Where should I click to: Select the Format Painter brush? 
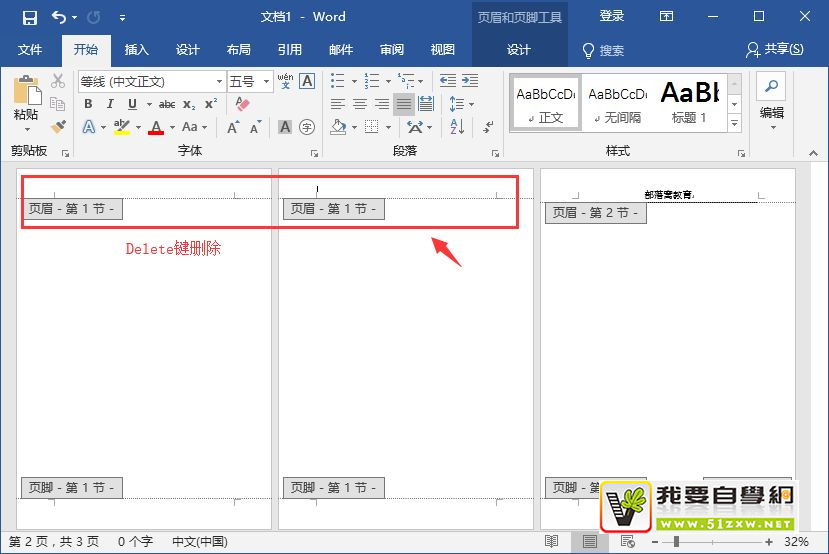coord(58,126)
